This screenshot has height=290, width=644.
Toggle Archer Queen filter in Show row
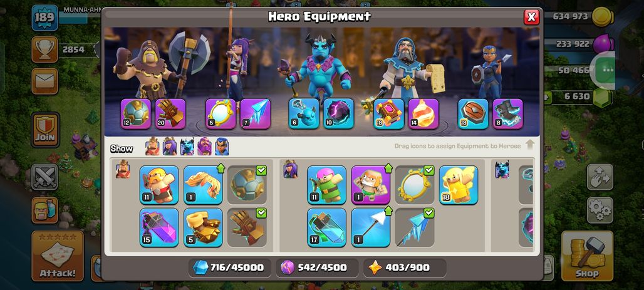(170, 147)
